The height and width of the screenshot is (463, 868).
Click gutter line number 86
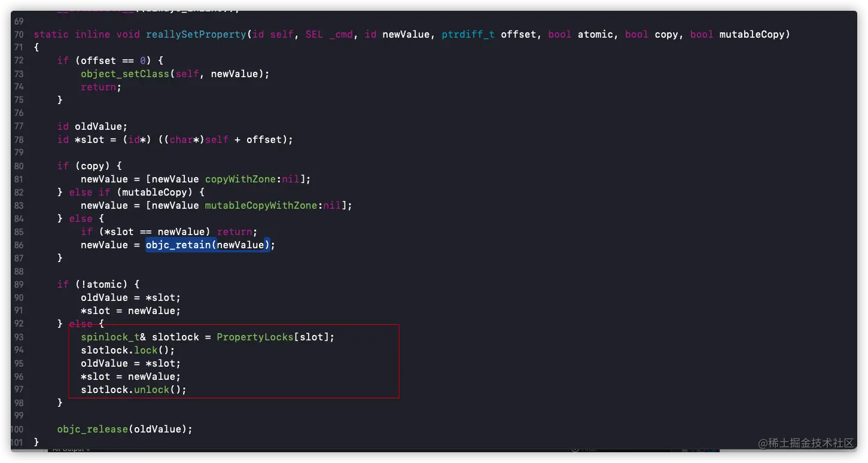point(18,245)
